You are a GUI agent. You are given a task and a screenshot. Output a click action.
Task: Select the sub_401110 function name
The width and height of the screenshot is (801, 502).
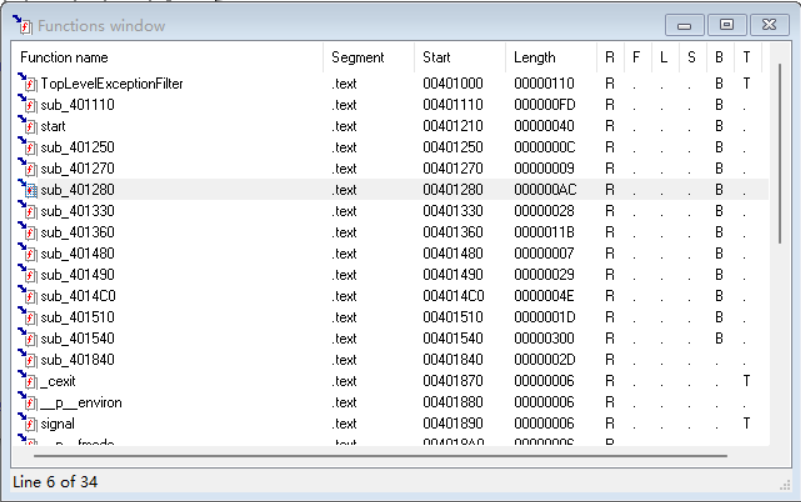point(78,105)
